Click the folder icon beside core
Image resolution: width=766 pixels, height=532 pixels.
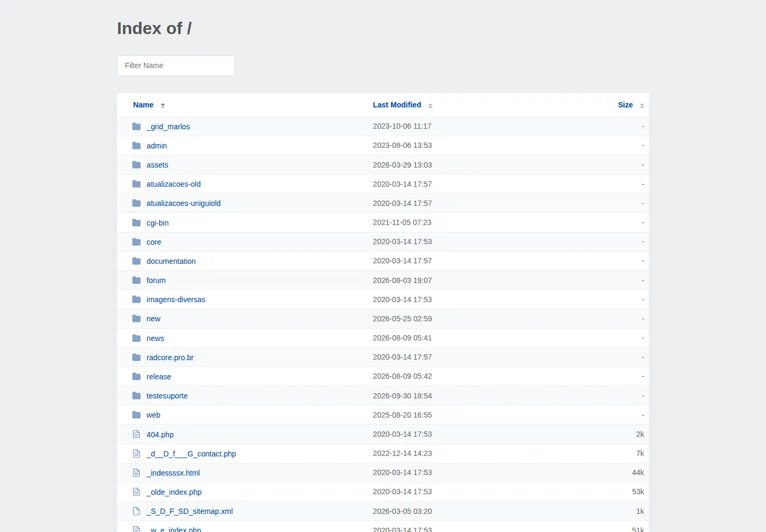click(137, 242)
